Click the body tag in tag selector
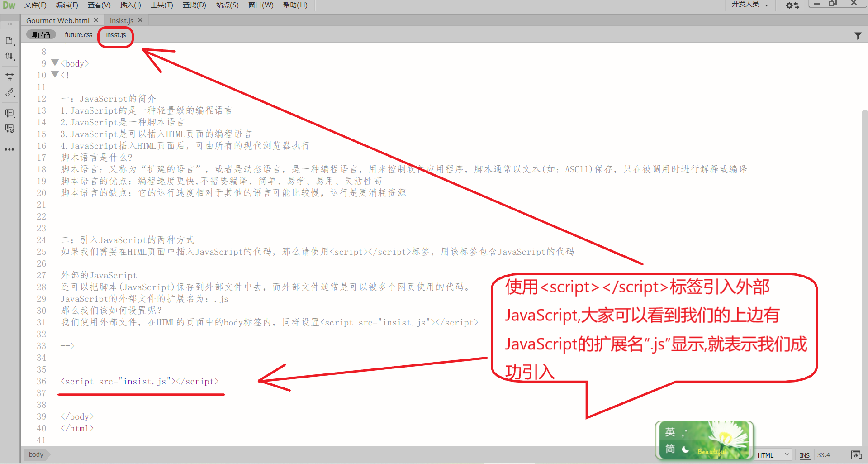The height and width of the screenshot is (464, 868). [x=36, y=454]
